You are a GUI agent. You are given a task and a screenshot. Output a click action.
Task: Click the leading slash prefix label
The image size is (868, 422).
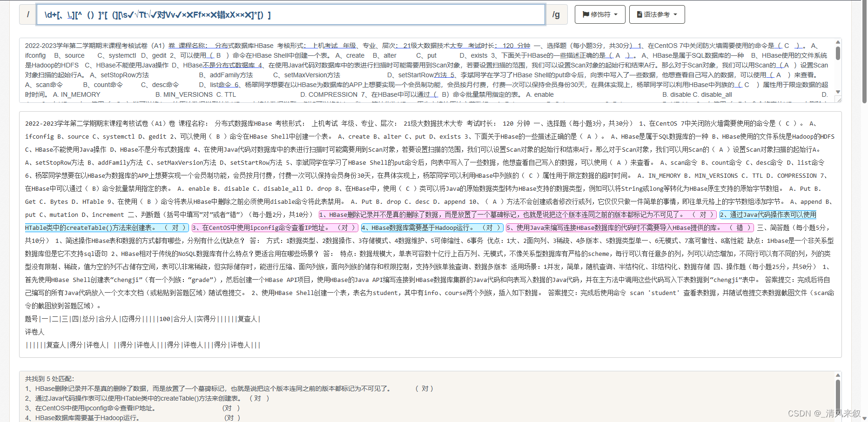pos(28,15)
